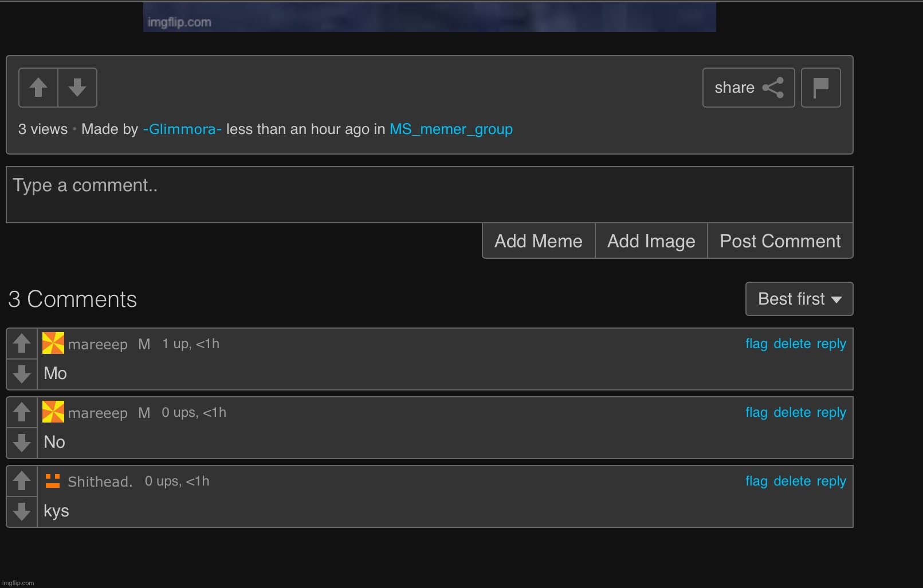Open the MS_memer_group stream link
This screenshot has width=923, height=588.
(451, 129)
